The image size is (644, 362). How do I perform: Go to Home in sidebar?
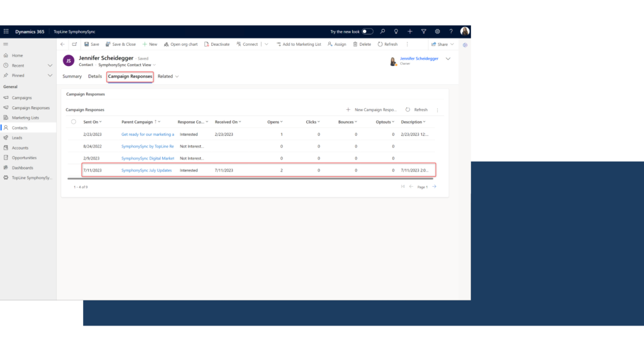17,55
